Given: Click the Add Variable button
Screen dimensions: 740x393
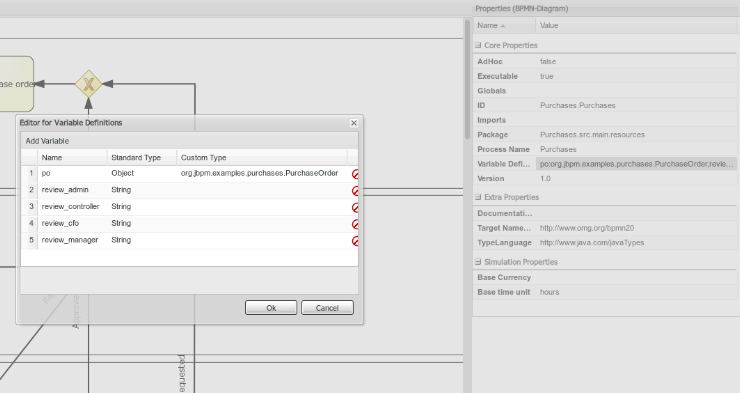Looking at the screenshot, I should (47, 141).
